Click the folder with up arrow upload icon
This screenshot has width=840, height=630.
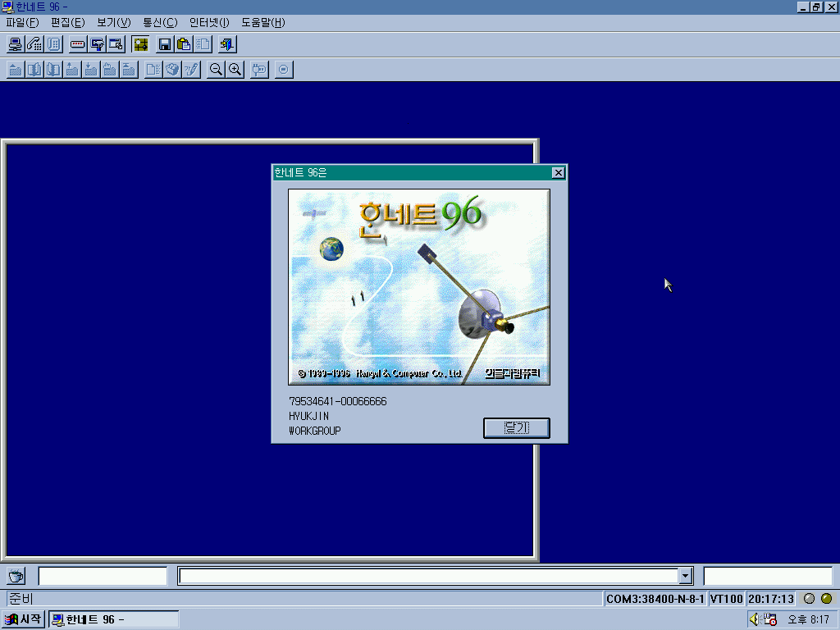click(x=72, y=70)
